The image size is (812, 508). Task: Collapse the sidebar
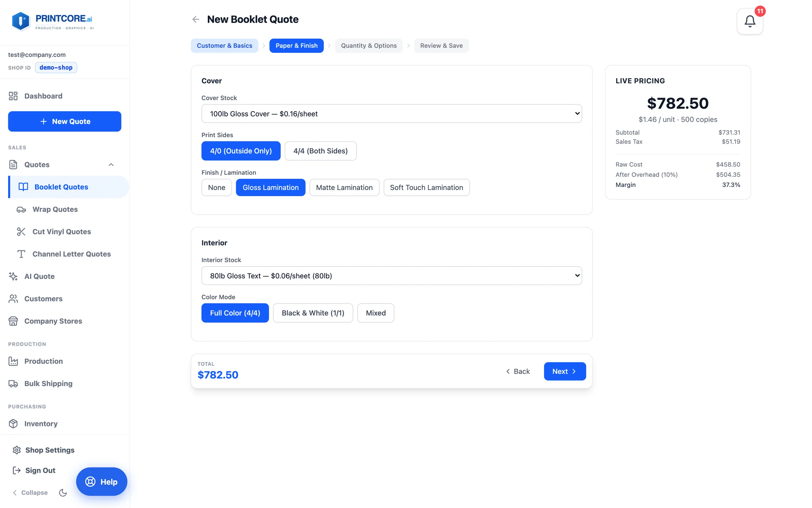pos(30,493)
